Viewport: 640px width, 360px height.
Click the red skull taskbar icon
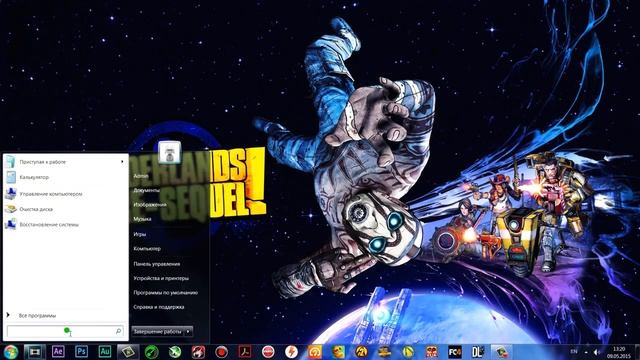pos(431,351)
